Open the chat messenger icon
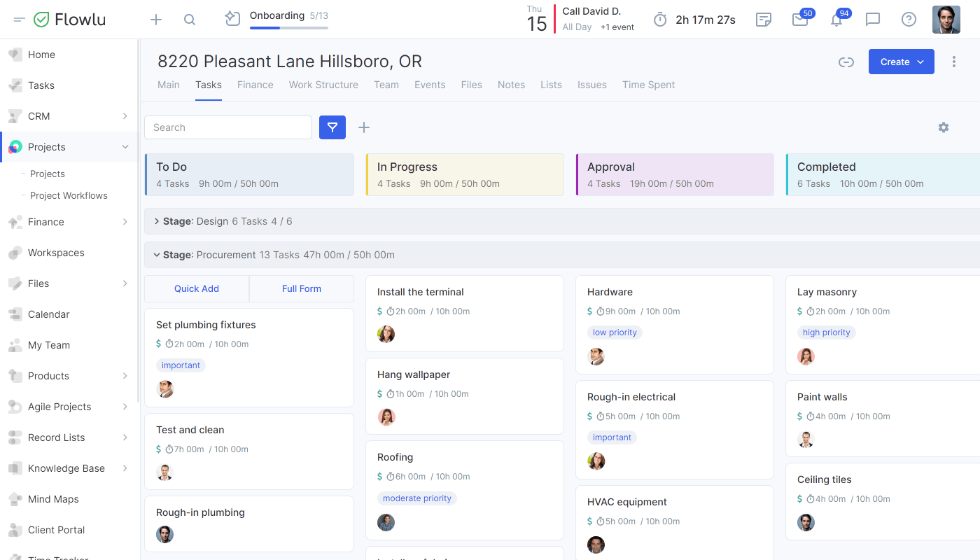The width and height of the screenshot is (980, 560). 872,20
